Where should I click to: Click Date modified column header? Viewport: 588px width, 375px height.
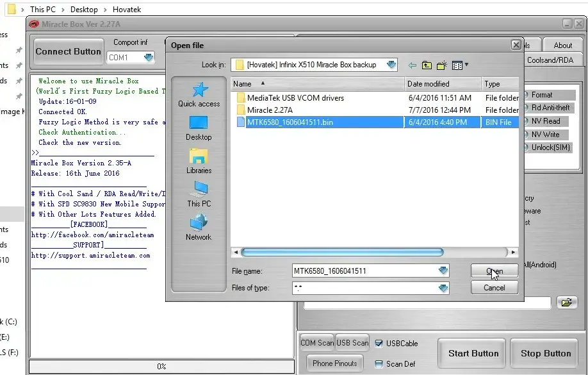[x=443, y=84]
